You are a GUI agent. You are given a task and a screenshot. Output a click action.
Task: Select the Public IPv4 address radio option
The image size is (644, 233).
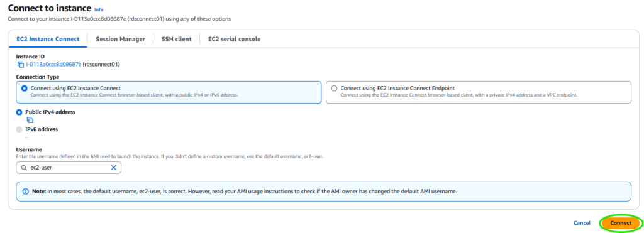click(19, 112)
